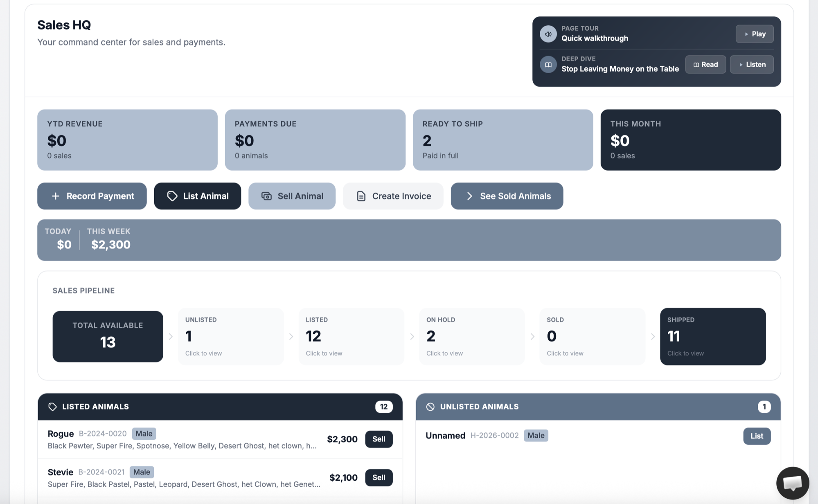The height and width of the screenshot is (504, 818).
Task: List the Unnamed H-2026-0002 animal
Action: 756,436
